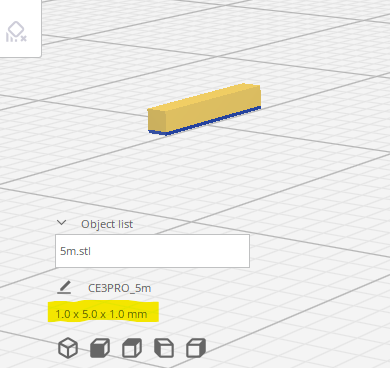The height and width of the screenshot is (368, 390).
Task: Switch camera to top view
Action: click(x=132, y=348)
